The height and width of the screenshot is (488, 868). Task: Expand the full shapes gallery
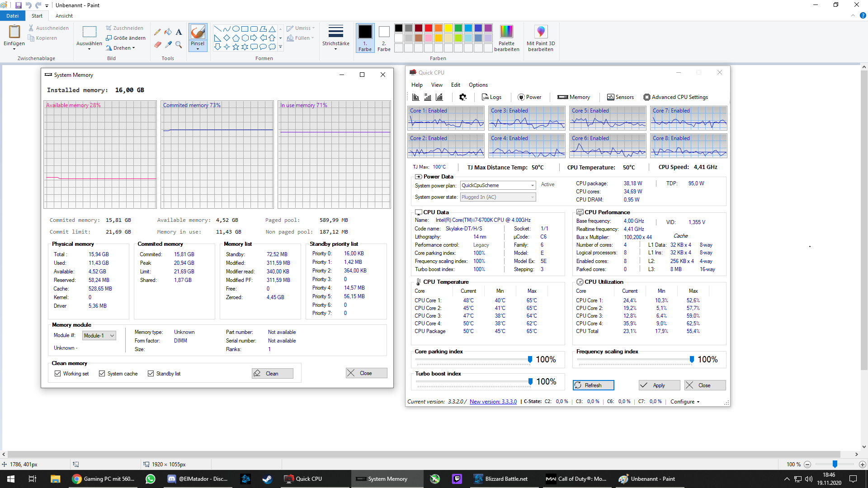click(280, 47)
